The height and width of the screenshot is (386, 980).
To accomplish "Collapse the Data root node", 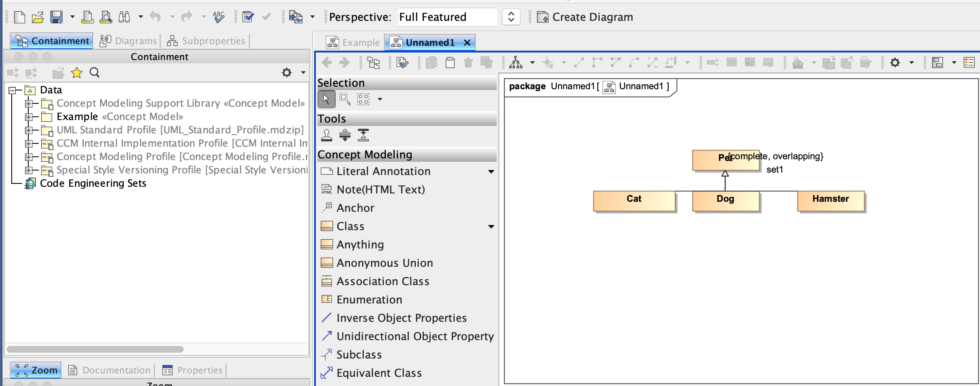I will click(12, 90).
